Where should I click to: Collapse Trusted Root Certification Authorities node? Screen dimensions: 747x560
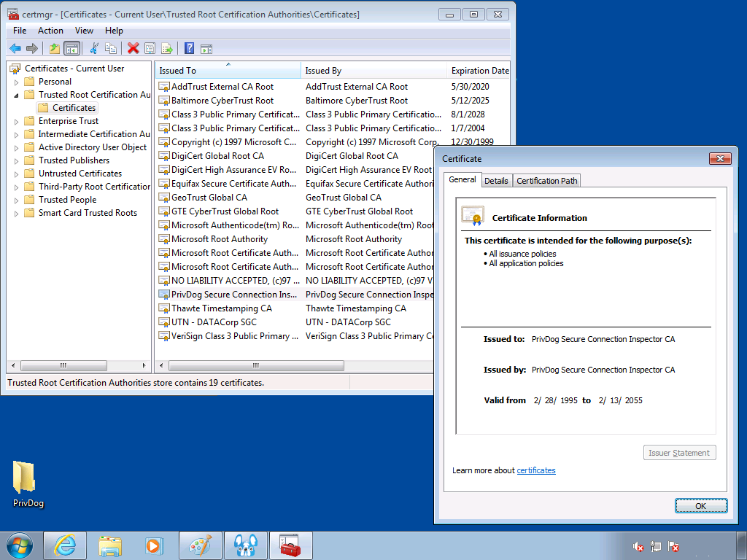tap(16, 96)
